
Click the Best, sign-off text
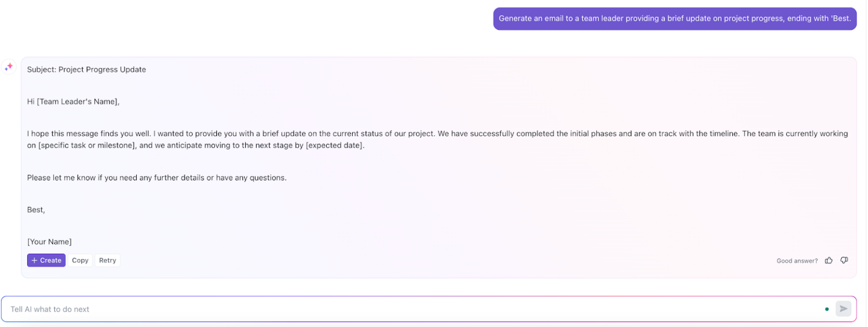click(x=35, y=209)
